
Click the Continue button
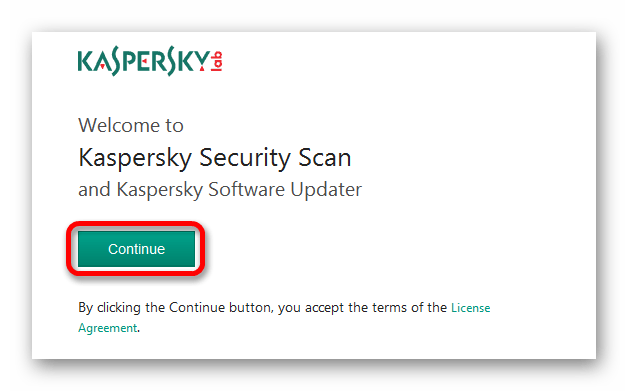pos(136,249)
